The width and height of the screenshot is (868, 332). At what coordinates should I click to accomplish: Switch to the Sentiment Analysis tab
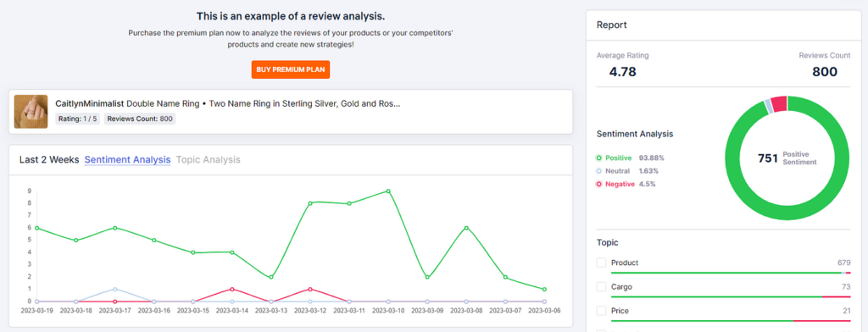127,160
